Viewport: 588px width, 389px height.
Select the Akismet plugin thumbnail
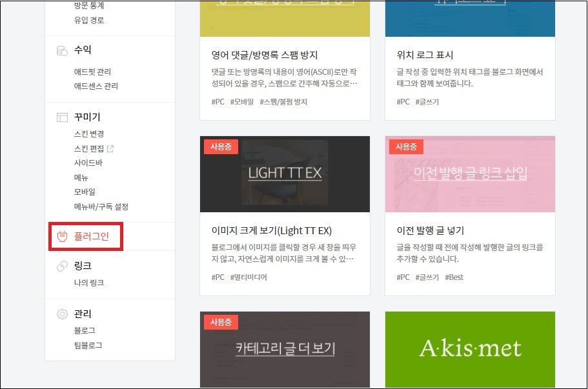click(x=470, y=349)
